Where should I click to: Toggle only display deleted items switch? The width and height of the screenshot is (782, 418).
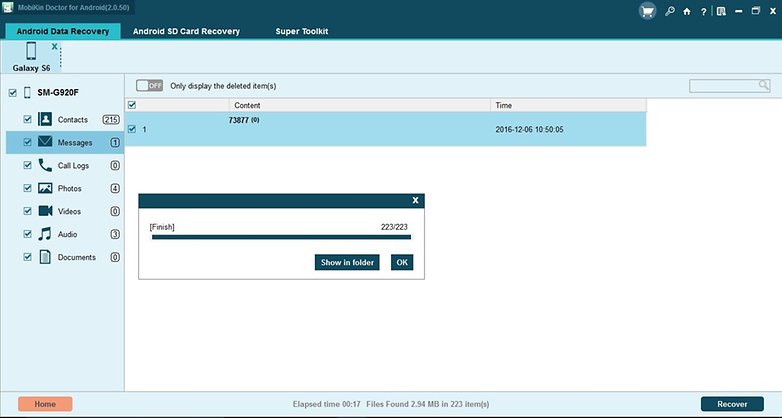point(149,86)
